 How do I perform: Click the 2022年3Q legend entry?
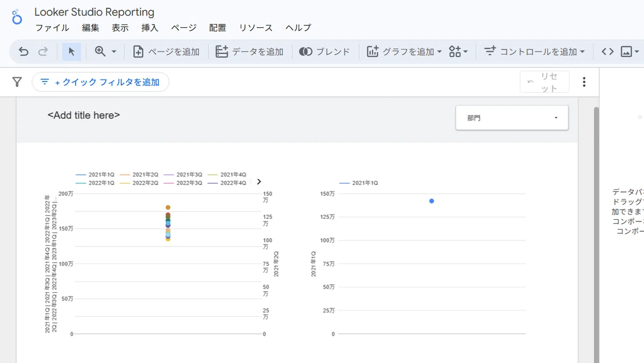tap(183, 183)
